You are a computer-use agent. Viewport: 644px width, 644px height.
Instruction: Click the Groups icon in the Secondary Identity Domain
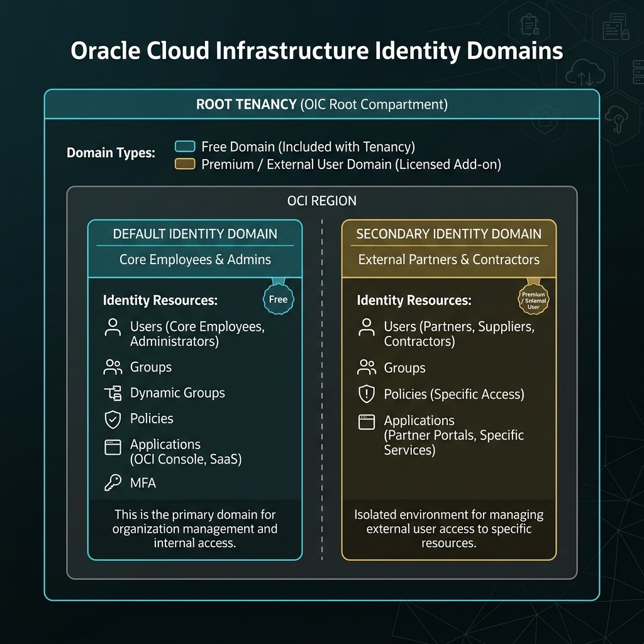pos(367,367)
